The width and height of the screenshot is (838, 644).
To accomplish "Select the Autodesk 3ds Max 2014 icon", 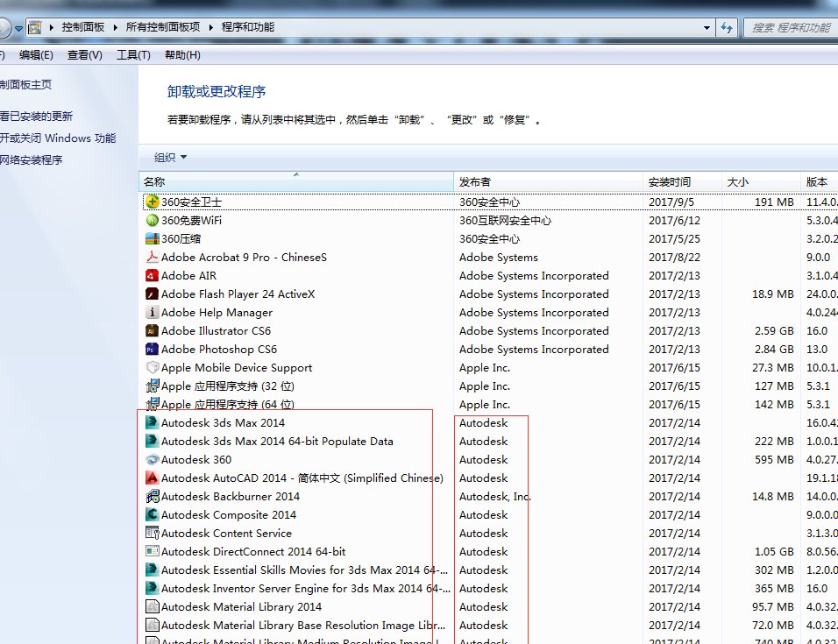I will click(151, 422).
